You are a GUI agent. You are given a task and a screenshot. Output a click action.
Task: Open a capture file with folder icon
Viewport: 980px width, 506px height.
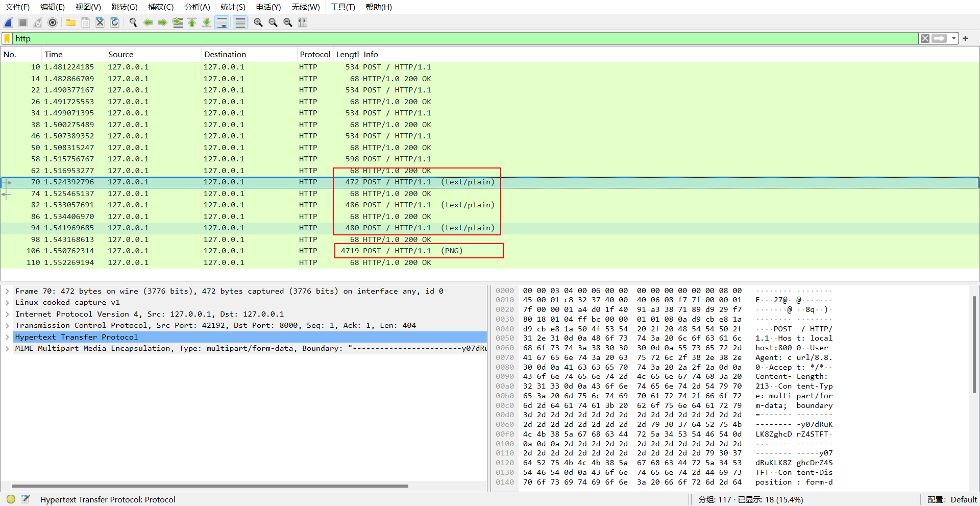pyautogui.click(x=71, y=22)
